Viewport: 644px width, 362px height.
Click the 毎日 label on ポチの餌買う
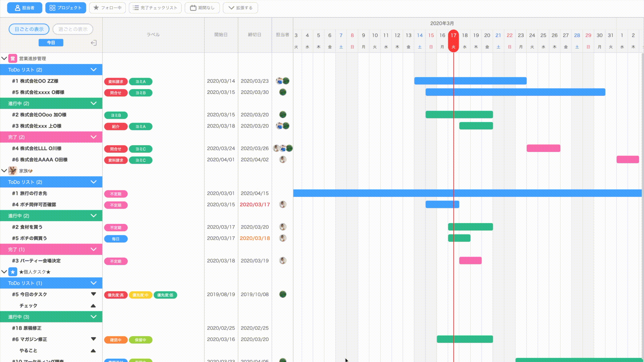pyautogui.click(x=116, y=239)
